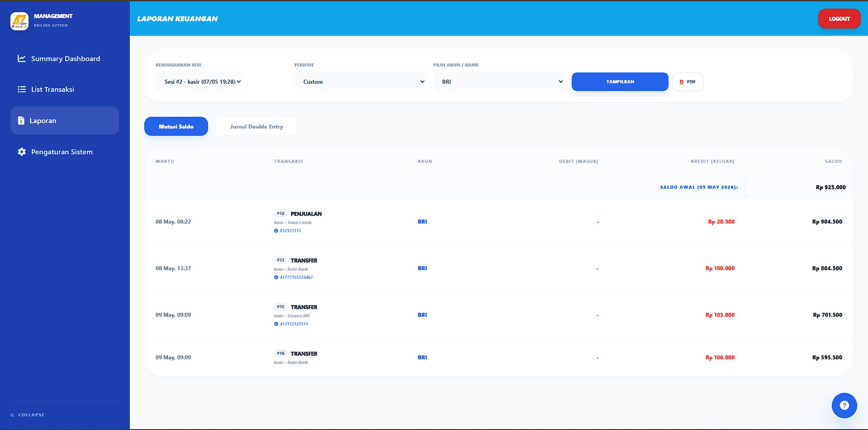
Task: Click the info icon beside 812121111
Action: pyautogui.click(x=276, y=231)
